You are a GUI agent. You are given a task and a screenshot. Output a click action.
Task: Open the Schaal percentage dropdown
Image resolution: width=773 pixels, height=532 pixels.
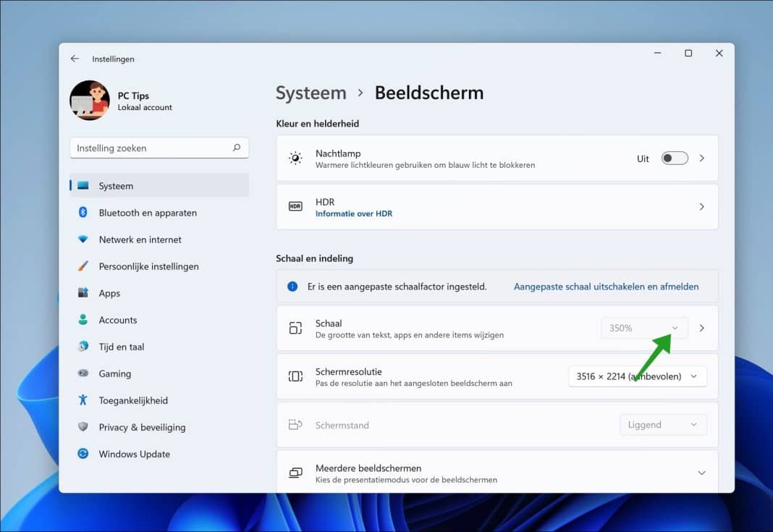tap(643, 327)
